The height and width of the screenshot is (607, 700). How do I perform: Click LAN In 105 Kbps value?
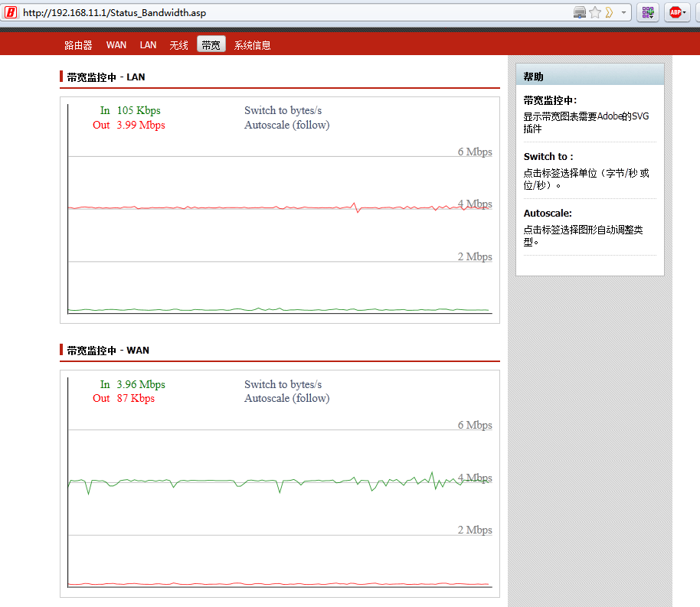pos(139,110)
